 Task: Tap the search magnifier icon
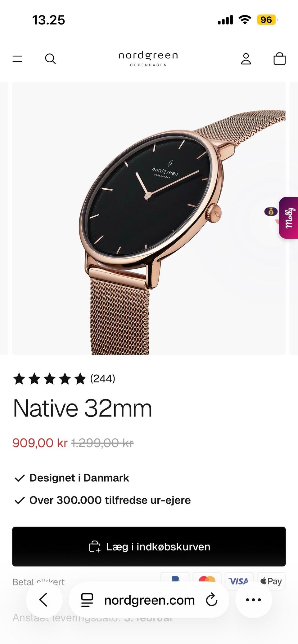click(x=50, y=59)
